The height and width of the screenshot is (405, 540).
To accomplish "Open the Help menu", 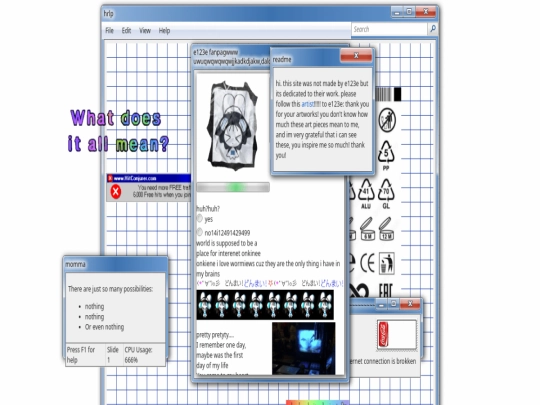I will pyautogui.click(x=164, y=31).
